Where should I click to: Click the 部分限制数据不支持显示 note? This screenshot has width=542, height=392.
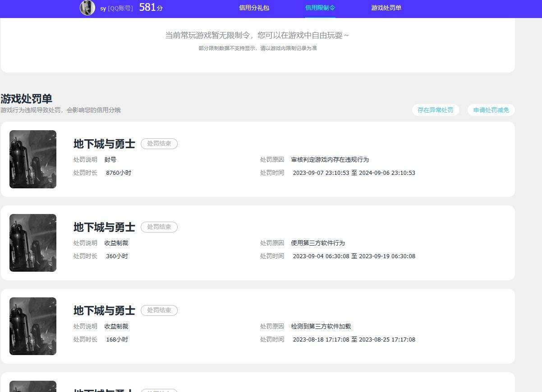coord(257,48)
